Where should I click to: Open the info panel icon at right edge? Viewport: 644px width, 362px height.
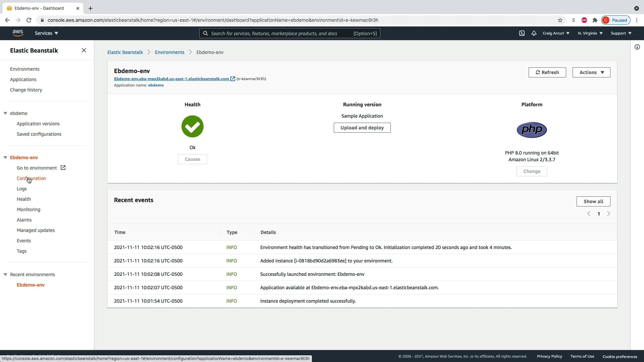(x=637, y=47)
